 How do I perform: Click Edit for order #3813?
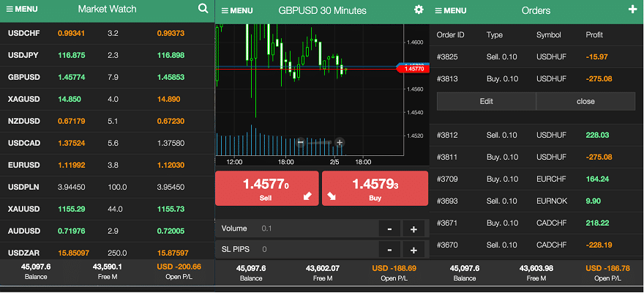coord(486,101)
